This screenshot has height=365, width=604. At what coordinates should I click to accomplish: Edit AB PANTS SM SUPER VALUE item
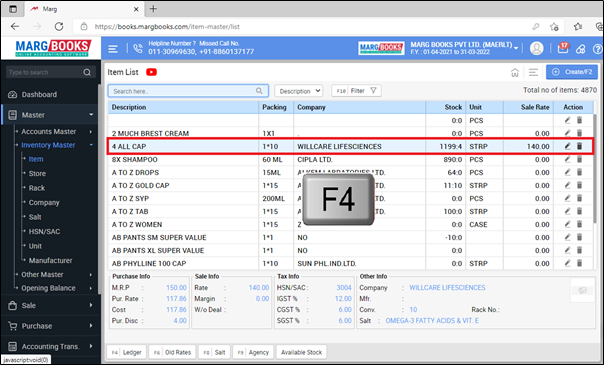click(x=567, y=237)
